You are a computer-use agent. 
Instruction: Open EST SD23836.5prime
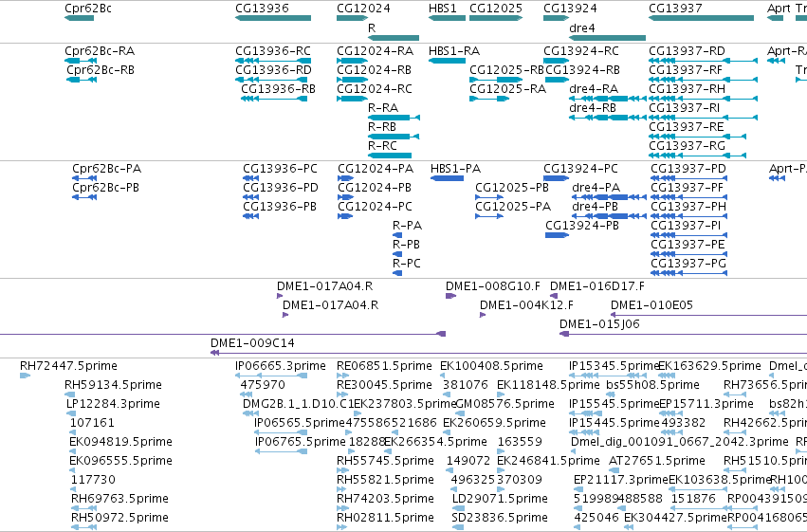click(500, 518)
